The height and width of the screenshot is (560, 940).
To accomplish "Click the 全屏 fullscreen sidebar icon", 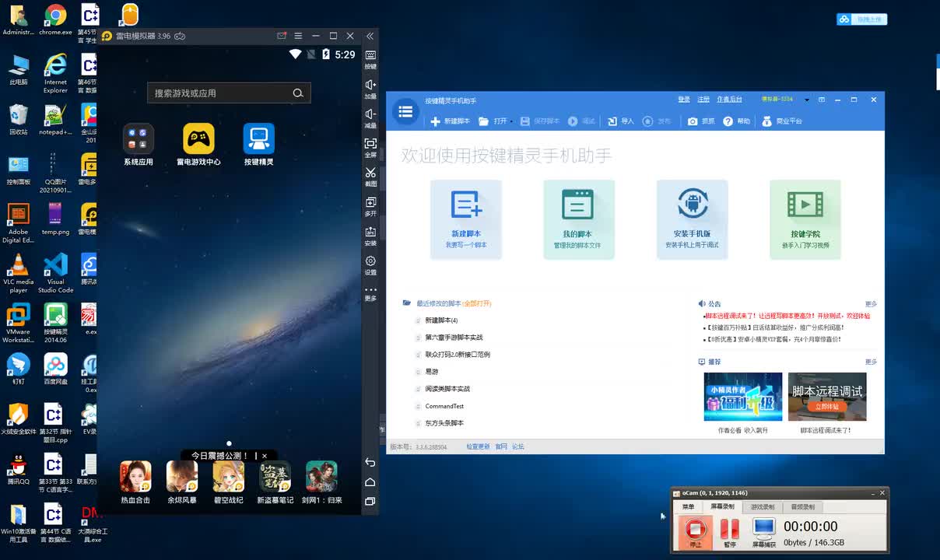I will [x=370, y=148].
